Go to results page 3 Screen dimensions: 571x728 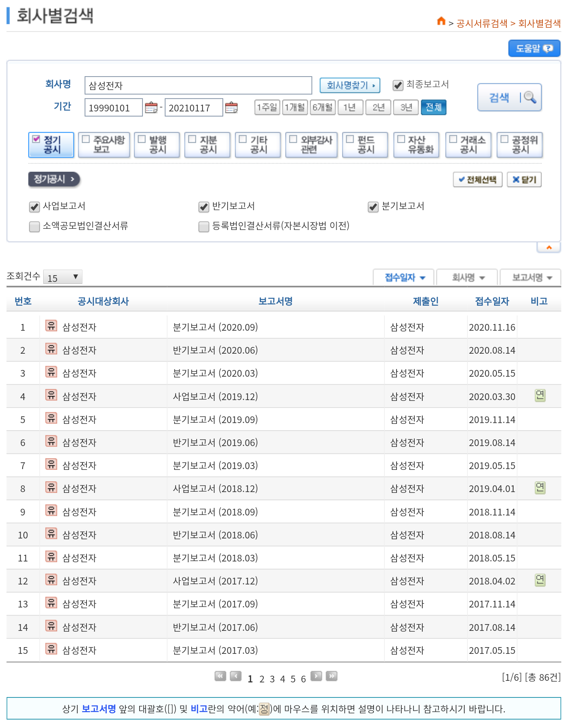(272, 679)
